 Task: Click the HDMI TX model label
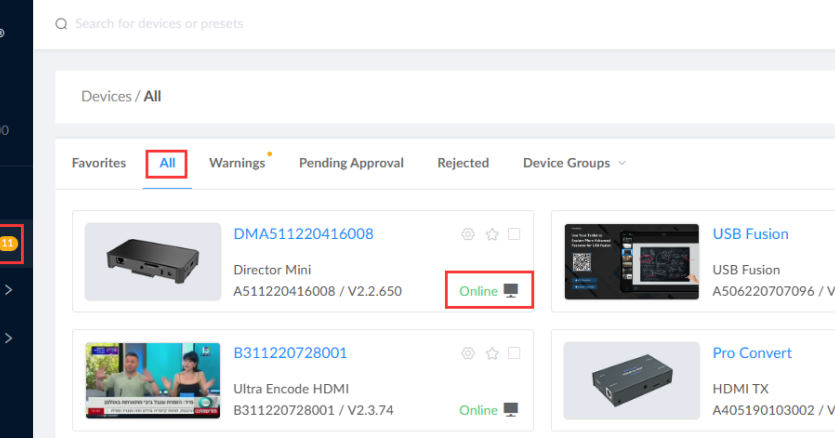point(740,388)
